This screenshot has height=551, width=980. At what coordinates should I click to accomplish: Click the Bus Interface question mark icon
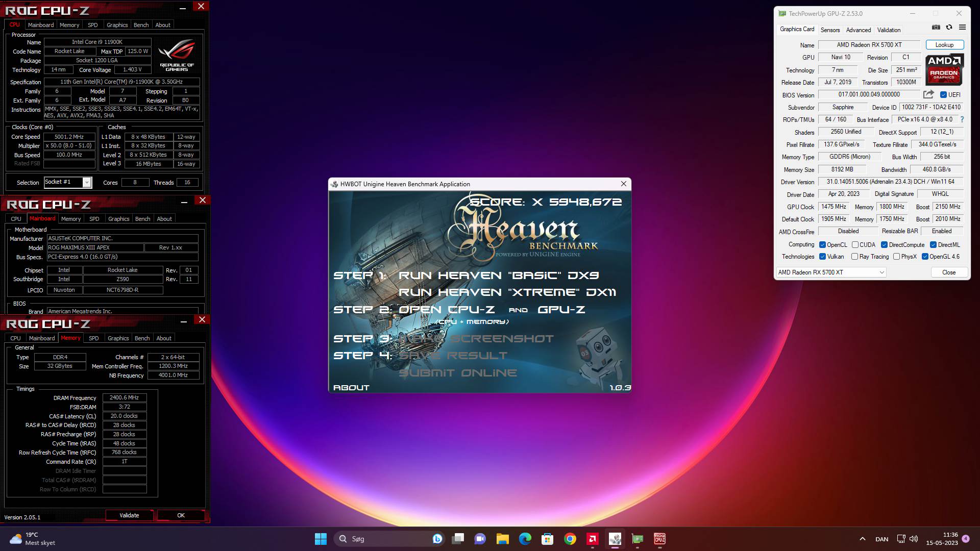click(962, 119)
